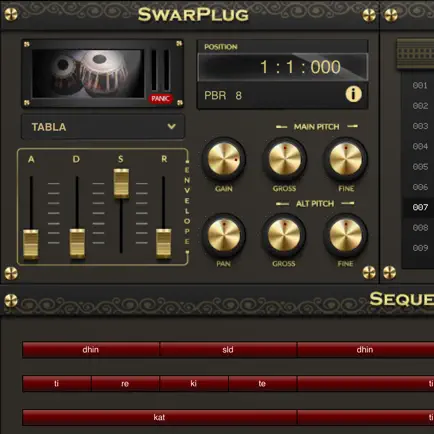Select preset 001 in the list
The height and width of the screenshot is (434, 434).
pos(420,86)
